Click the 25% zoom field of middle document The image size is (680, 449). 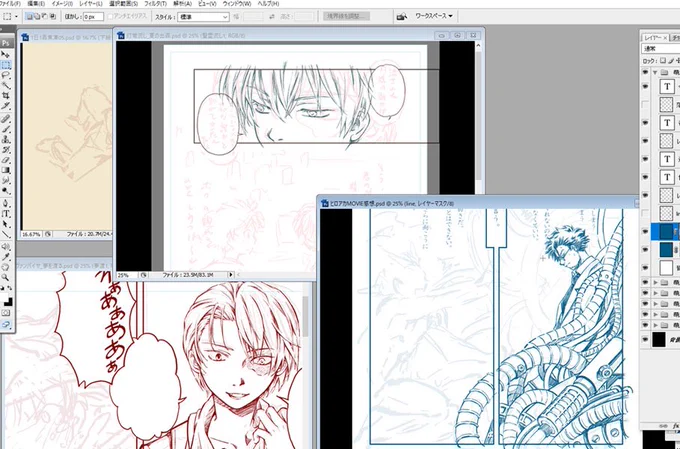coord(127,275)
